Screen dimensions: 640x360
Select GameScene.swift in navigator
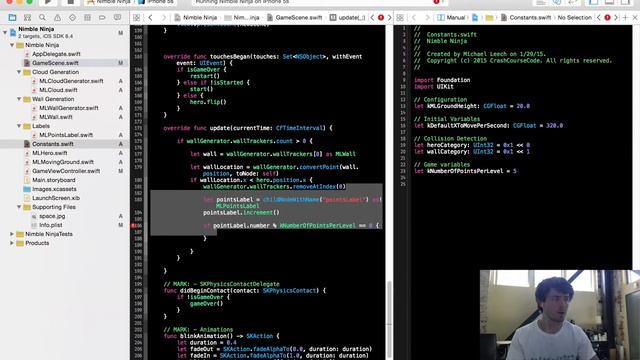(x=55, y=63)
